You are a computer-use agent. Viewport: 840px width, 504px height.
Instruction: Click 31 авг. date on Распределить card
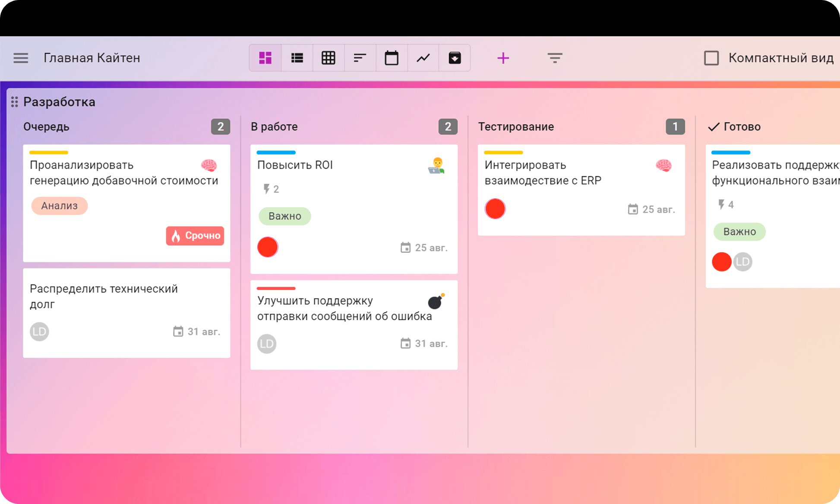[x=196, y=331]
